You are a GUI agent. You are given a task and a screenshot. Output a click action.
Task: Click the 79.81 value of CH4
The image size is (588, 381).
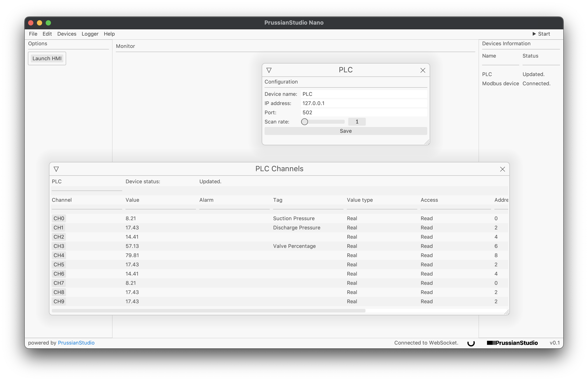click(x=132, y=255)
